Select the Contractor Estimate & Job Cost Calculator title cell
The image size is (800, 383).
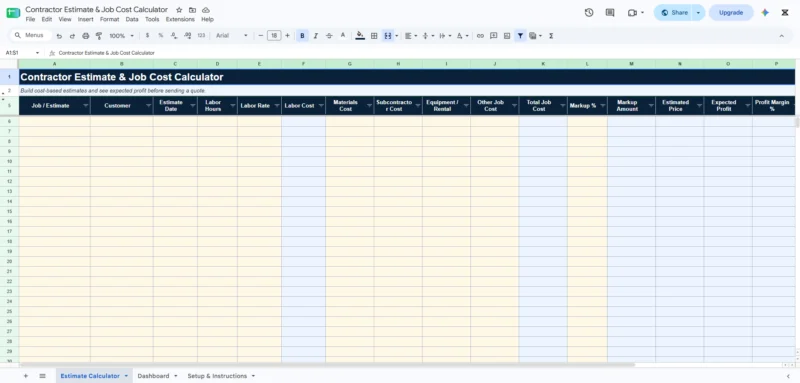coord(407,77)
